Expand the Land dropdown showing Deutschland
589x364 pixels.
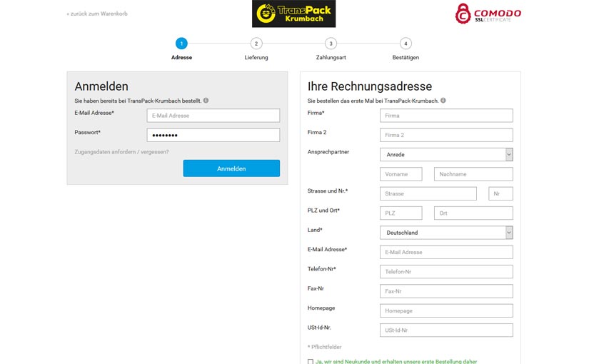[x=446, y=233]
